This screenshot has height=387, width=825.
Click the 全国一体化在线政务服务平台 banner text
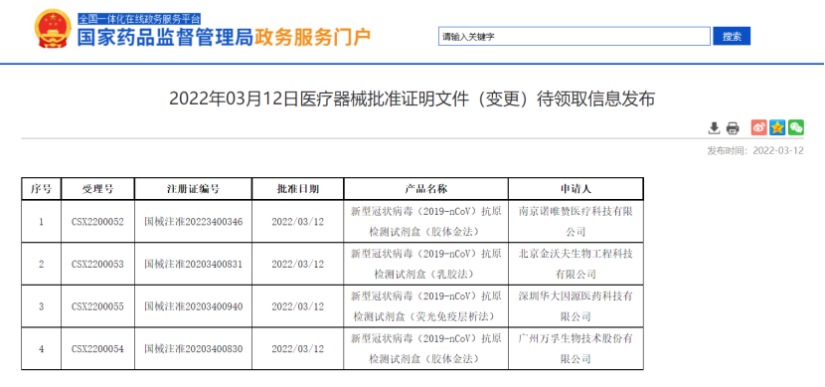pos(139,19)
